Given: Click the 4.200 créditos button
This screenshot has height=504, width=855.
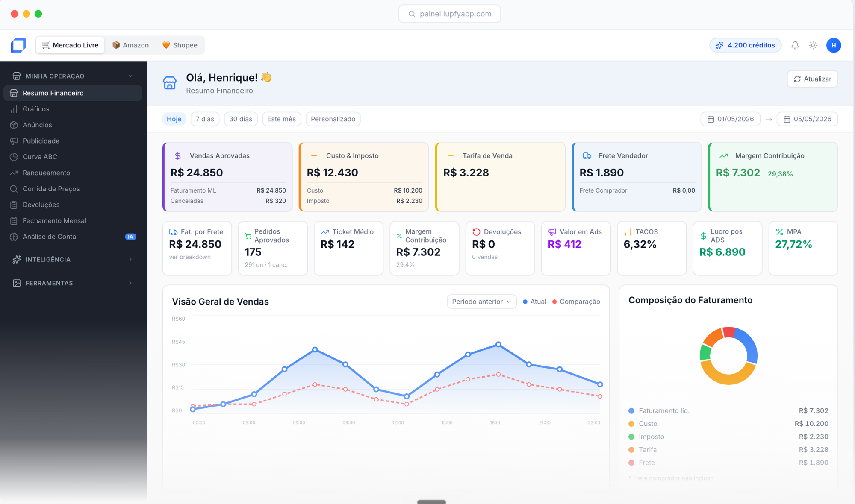Looking at the screenshot, I should (745, 45).
